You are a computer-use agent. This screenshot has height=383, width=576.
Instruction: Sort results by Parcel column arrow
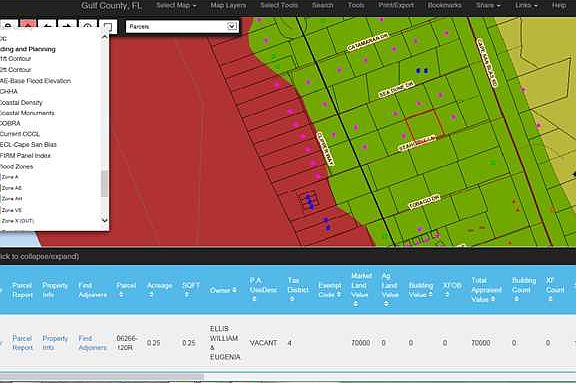[x=121, y=295]
